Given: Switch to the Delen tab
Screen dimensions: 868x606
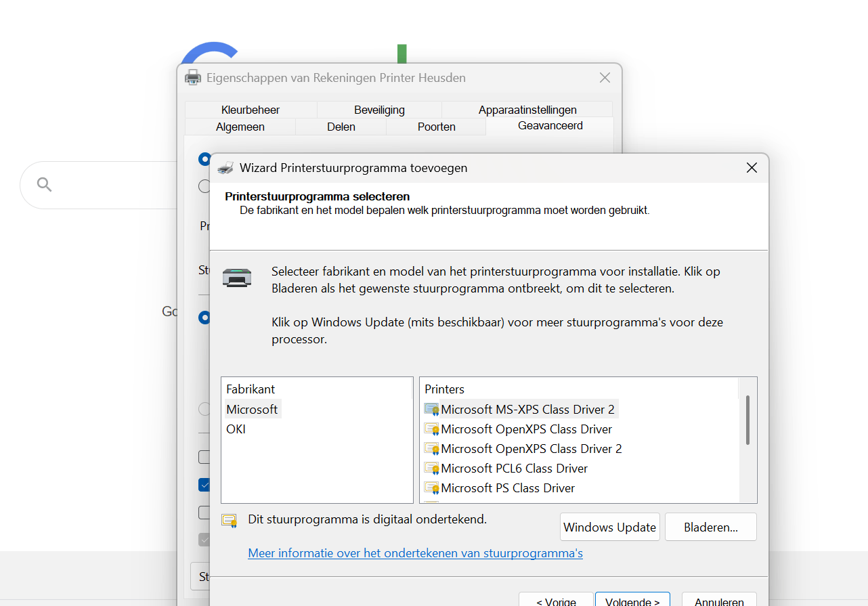Looking at the screenshot, I should (341, 127).
